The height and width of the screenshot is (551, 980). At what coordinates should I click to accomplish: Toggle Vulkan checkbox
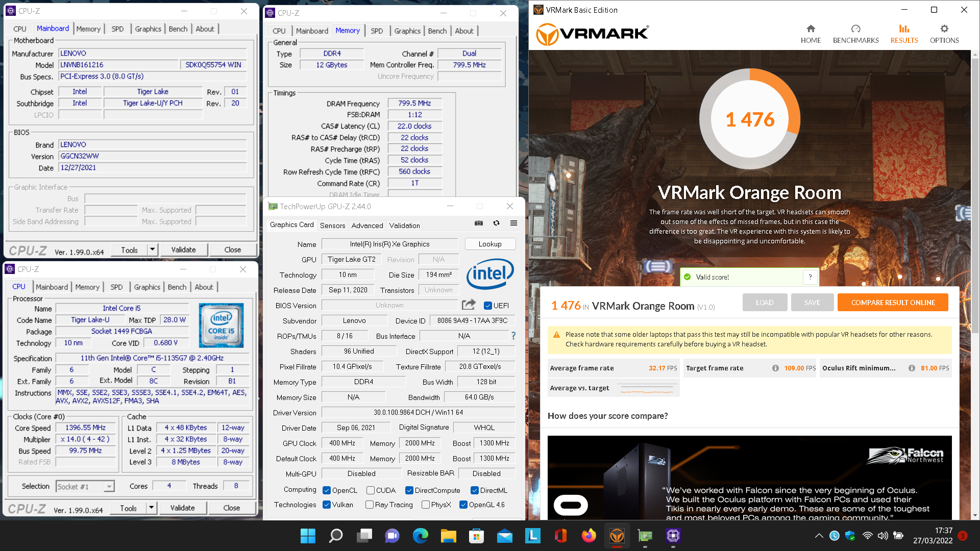click(x=327, y=505)
